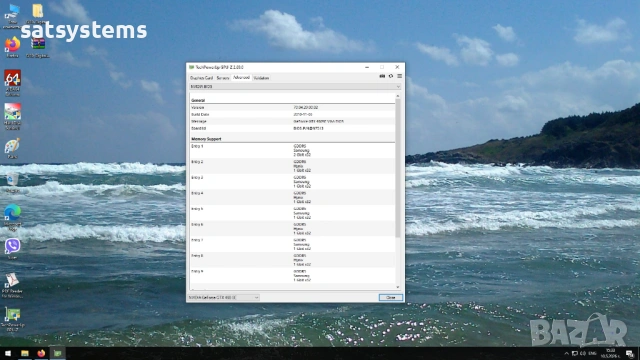Switch the ENG input language indicator
Image resolution: width=640 pixels, height=360 pixels.
click(x=593, y=353)
